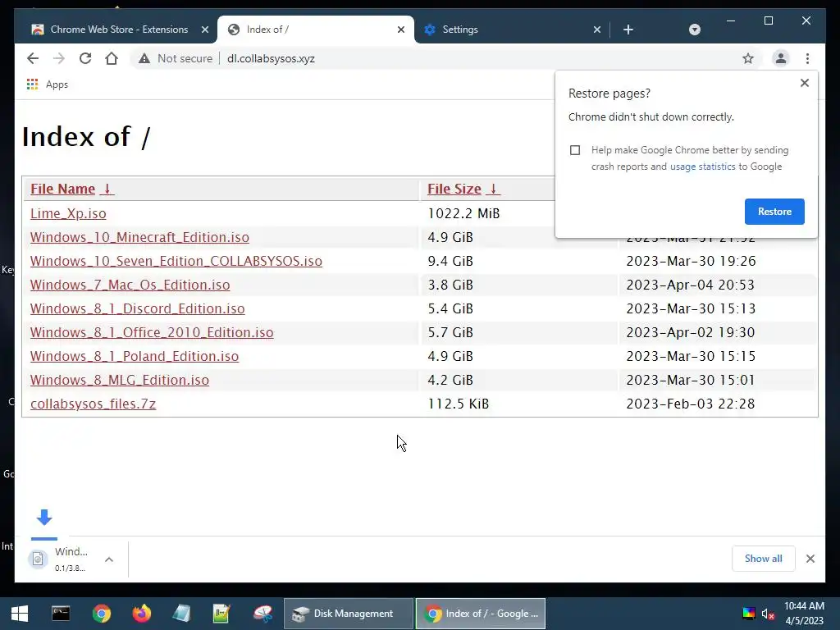Reload the current page

(x=85, y=58)
